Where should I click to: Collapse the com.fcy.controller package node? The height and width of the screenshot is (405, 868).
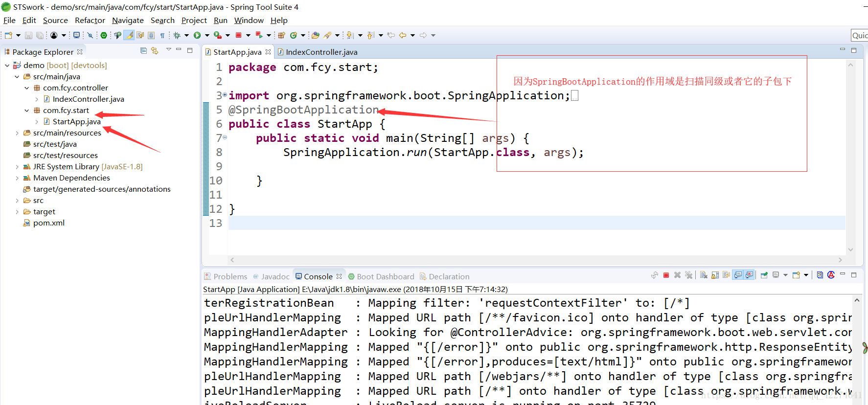[26, 88]
